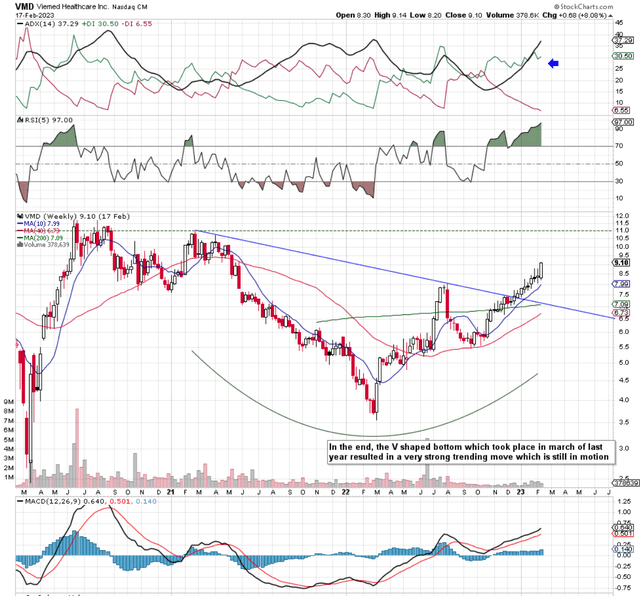This screenshot has width=640, height=596.
Task: Click the +DI 30.50 legend label
Action: click(100, 24)
